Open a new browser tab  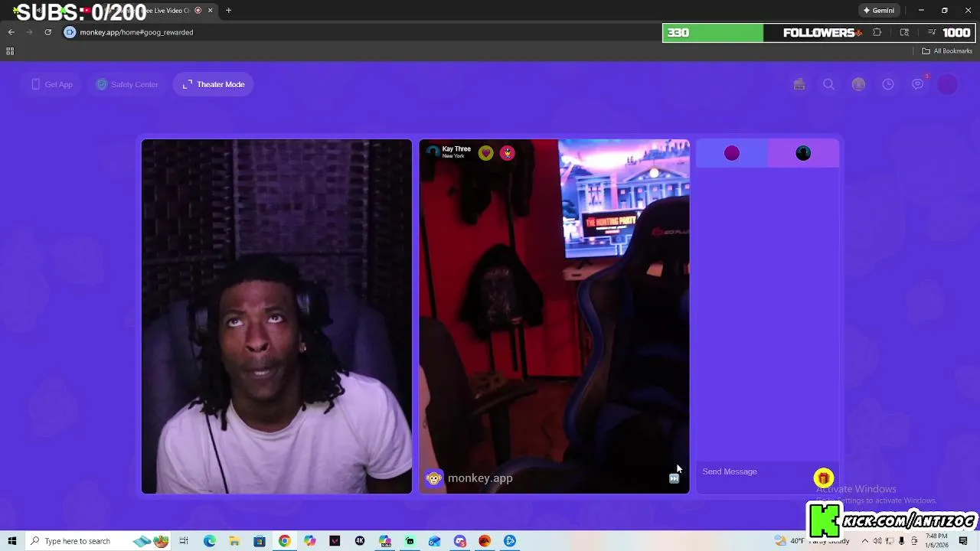coord(228,11)
